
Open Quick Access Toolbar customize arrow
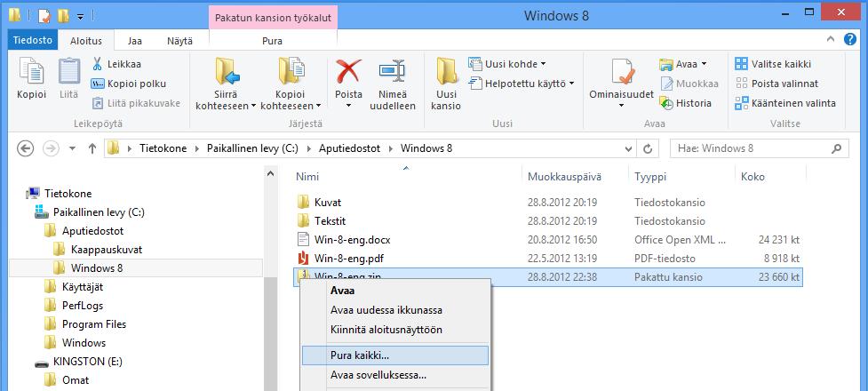pos(80,17)
